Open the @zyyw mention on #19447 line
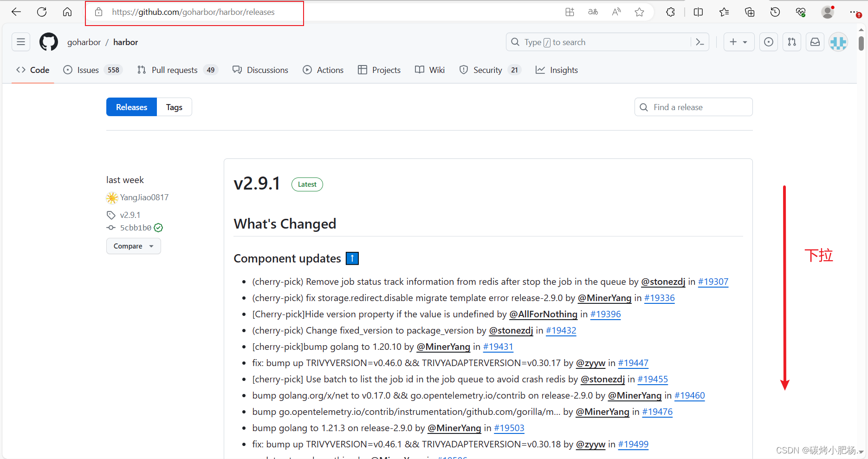868x459 pixels. pos(590,363)
